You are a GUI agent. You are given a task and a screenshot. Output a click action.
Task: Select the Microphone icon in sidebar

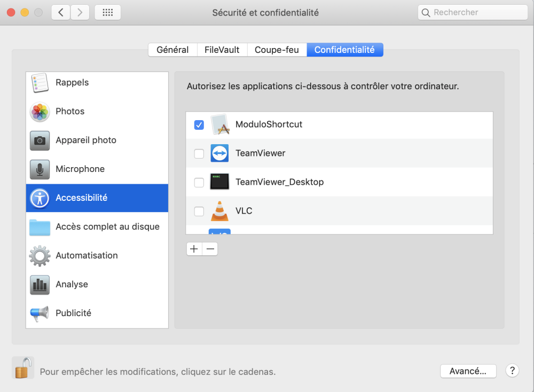tap(40, 169)
